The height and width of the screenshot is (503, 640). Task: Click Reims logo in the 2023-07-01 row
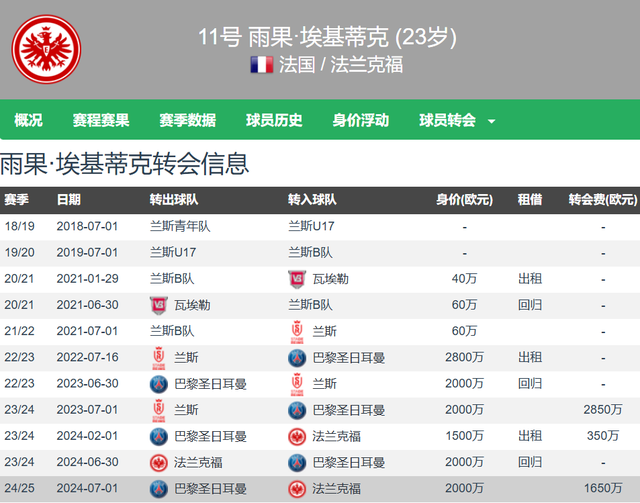[158, 410]
